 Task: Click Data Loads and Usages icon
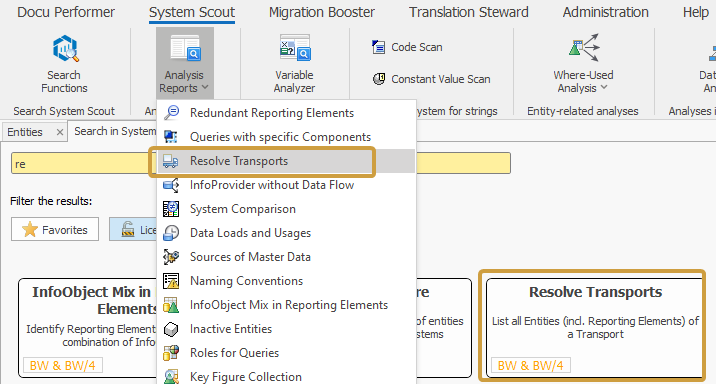(x=171, y=233)
